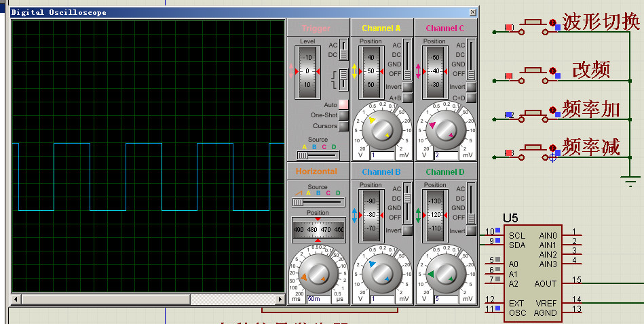Screen dimensions: 644x324
Task: Adjust Channel C Position thumbwheel
Action: tap(435, 72)
